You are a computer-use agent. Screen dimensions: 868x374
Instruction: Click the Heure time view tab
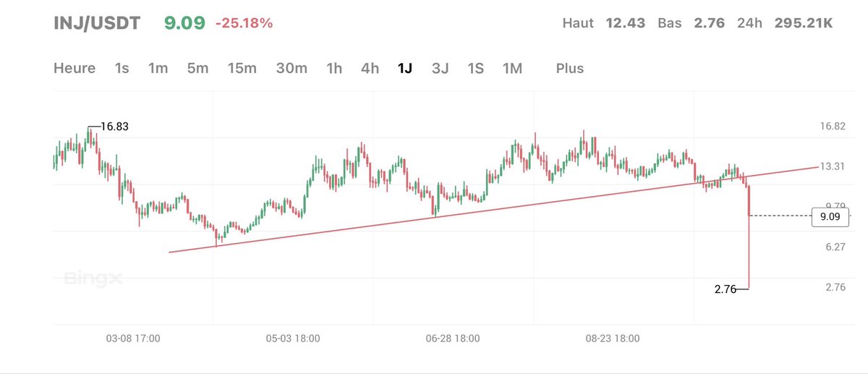click(75, 69)
